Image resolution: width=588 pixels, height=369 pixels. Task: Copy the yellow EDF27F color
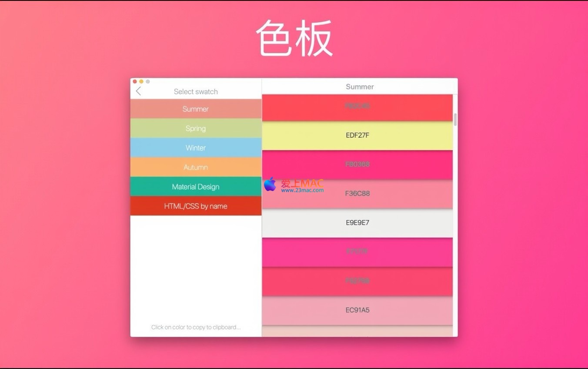click(357, 135)
